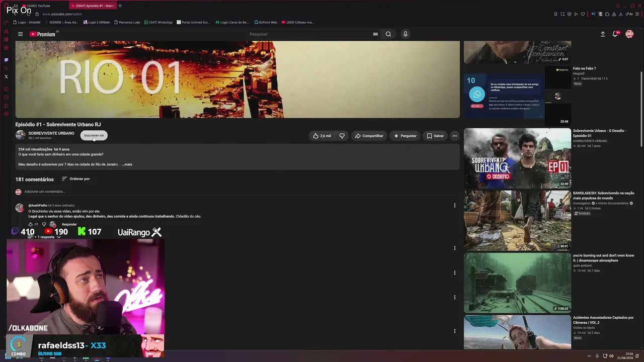
Task: Open the YouTube guide hamburger menu
Action: pyautogui.click(x=20, y=34)
